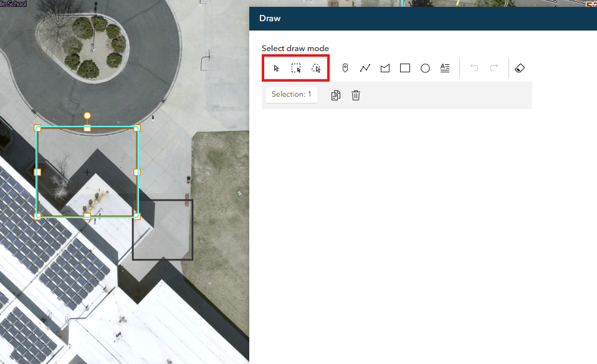
Task: Choose the rectangle draw mode
Action: point(405,68)
